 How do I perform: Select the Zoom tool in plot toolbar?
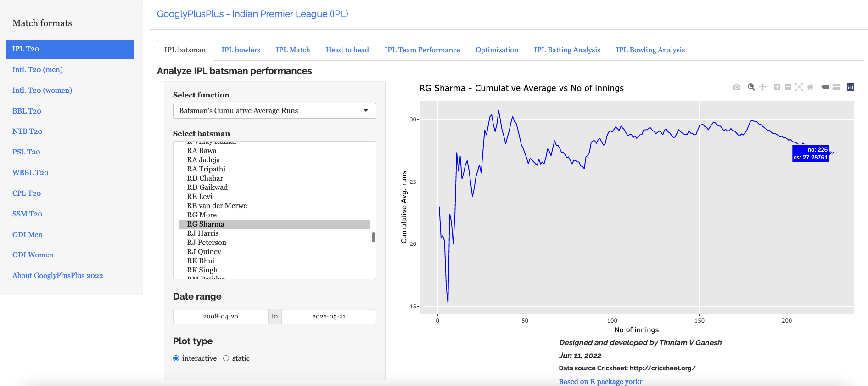click(x=751, y=87)
